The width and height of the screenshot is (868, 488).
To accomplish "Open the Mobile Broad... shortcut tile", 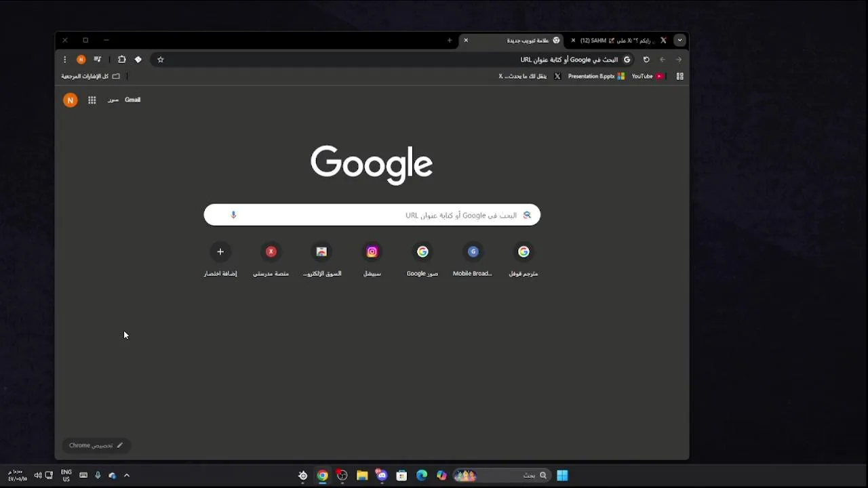I will [x=473, y=260].
